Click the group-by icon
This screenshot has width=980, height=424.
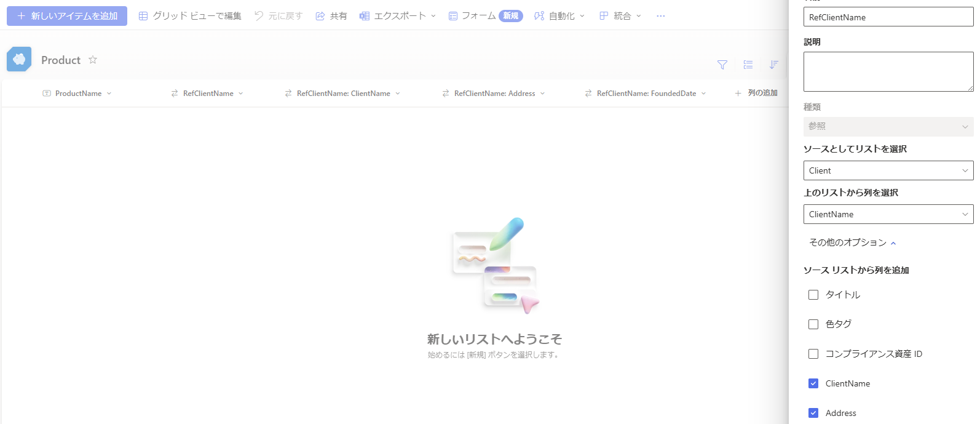coord(748,65)
